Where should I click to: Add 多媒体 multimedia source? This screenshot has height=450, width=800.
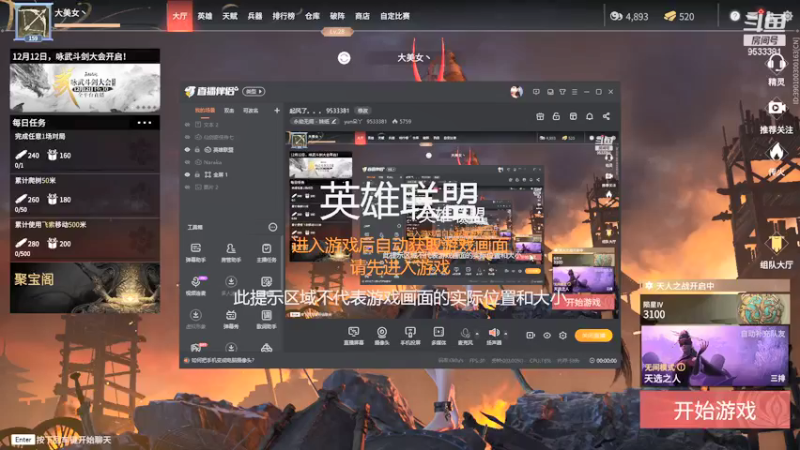tap(438, 336)
